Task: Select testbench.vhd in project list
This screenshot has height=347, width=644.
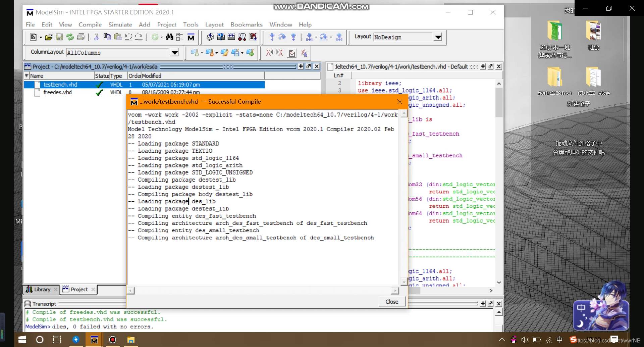Action: pyautogui.click(x=144, y=85)
